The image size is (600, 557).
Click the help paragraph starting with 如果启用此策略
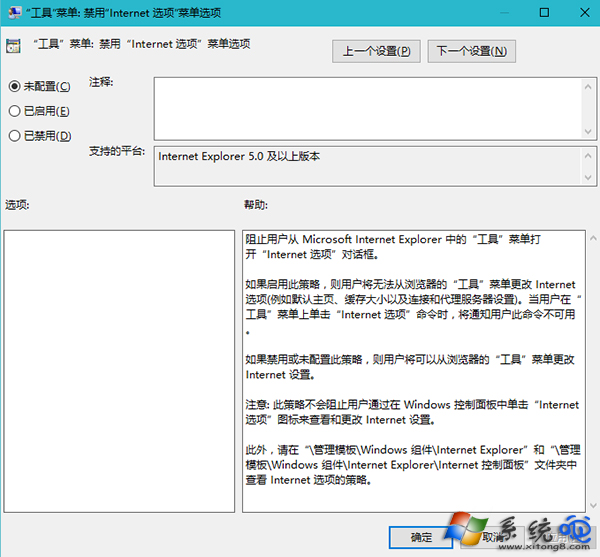tap(413, 307)
